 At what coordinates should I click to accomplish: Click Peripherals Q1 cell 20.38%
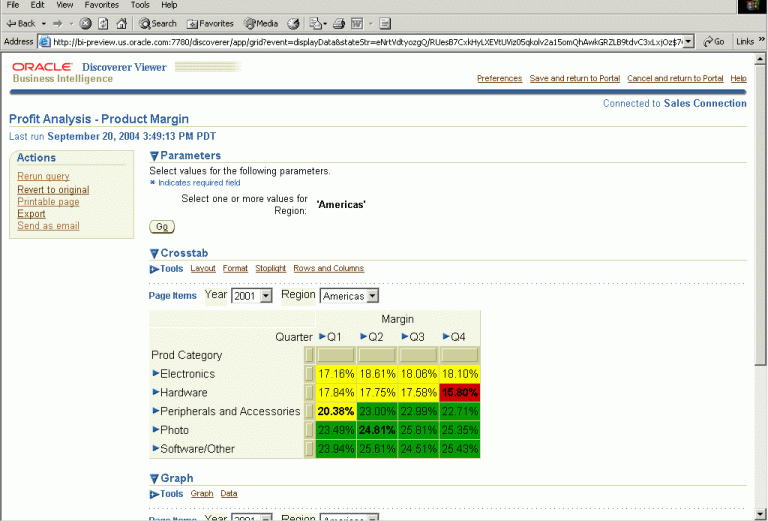coord(336,411)
